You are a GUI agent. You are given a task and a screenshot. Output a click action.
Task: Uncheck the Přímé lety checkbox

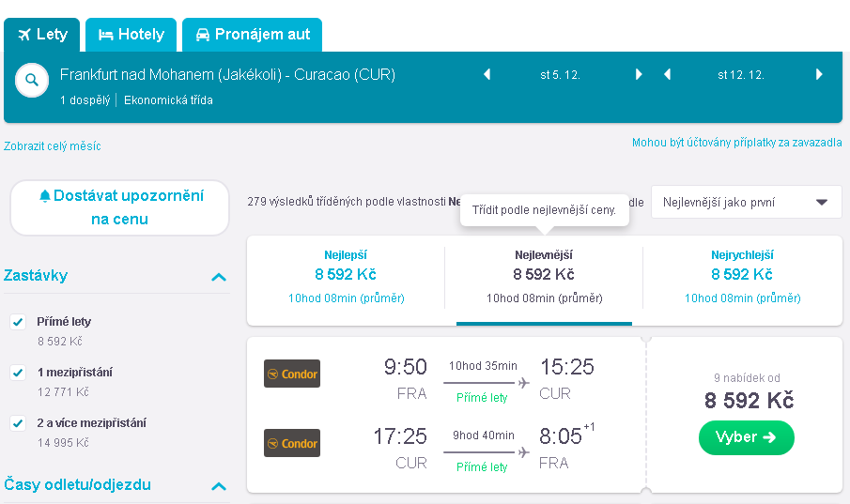pyautogui.click(x=18, y=322)
